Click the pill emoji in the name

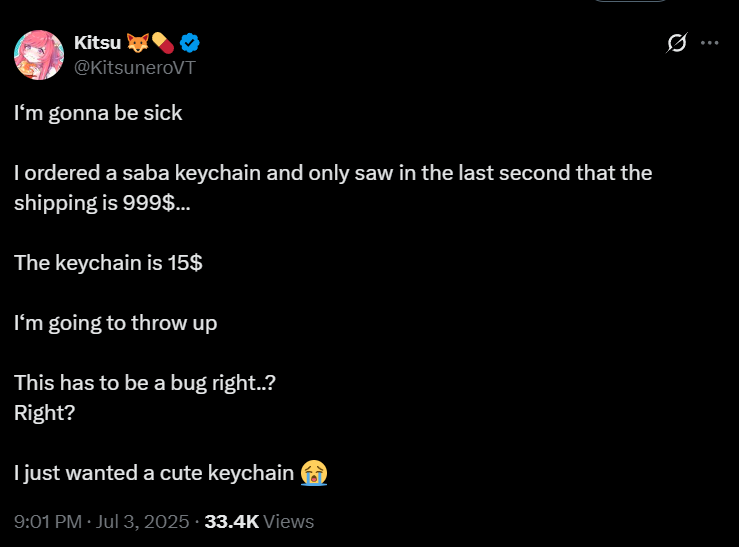tap(163, 42)
